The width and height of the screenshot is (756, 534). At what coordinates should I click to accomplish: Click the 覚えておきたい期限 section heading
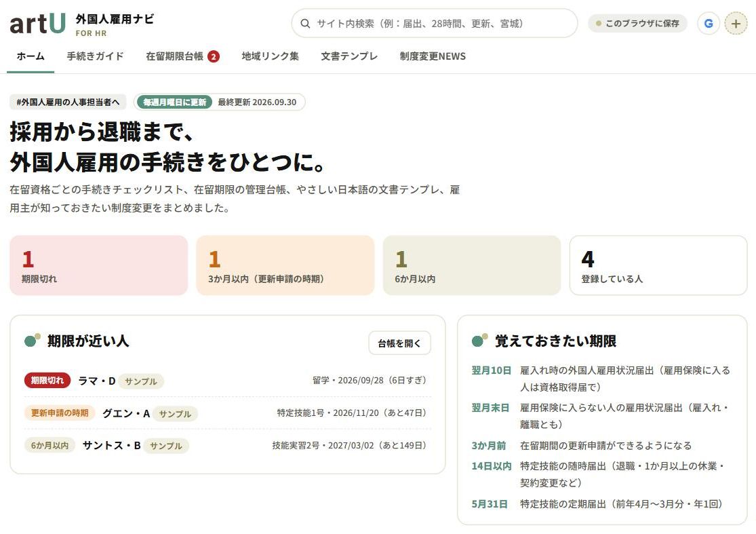556,341
